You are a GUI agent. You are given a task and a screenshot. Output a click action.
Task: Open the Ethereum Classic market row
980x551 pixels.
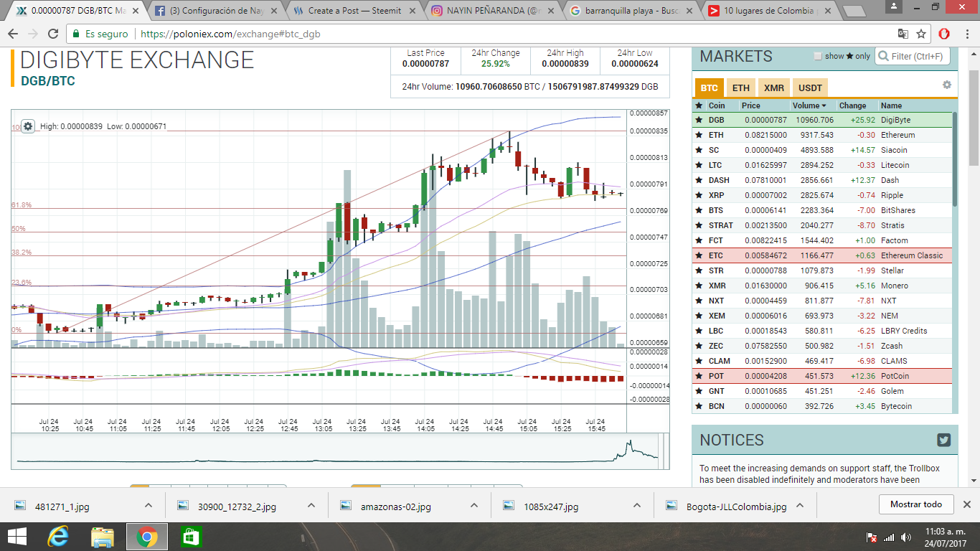pos(822,255)
